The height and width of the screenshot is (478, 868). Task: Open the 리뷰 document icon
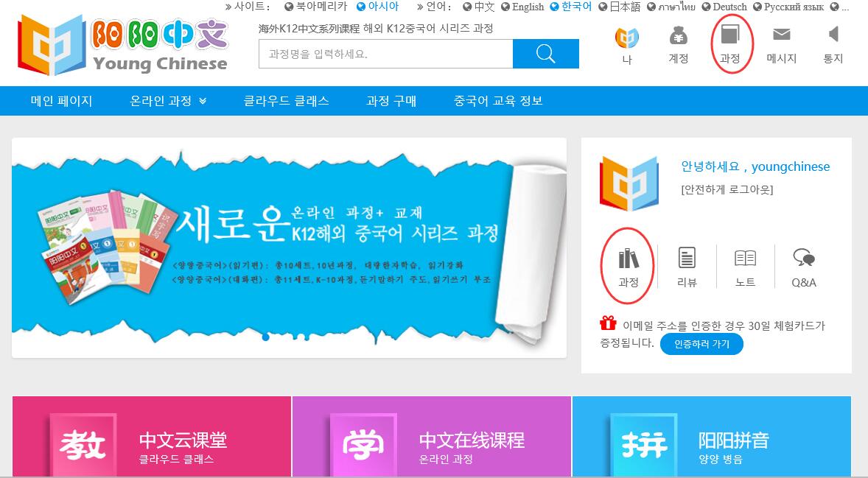(x=687, y=258)
